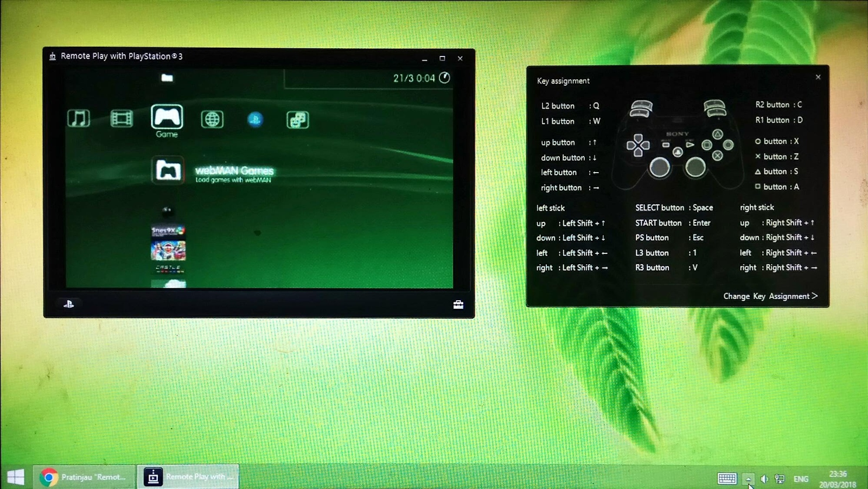Select the Music category icon in XMB

(79, 118)
